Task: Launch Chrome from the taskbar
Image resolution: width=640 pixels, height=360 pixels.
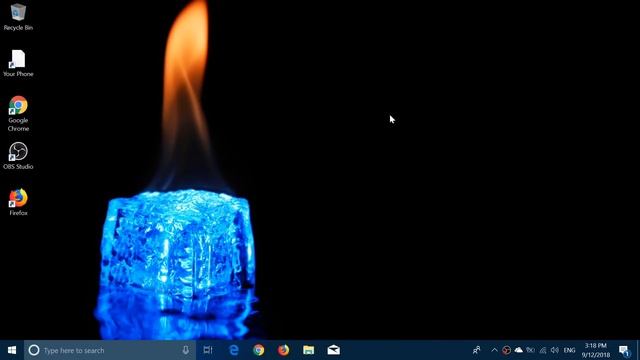Action: [258, 350]
